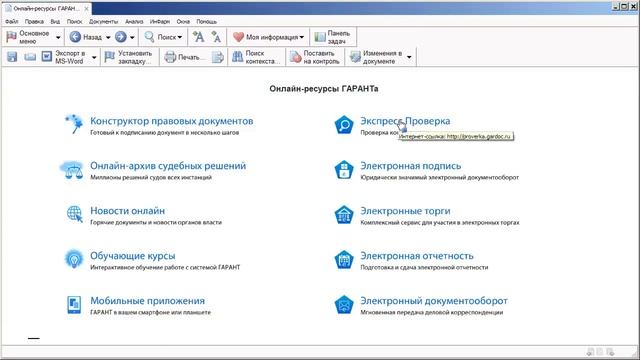Go back with the Назад arrow
640x360 pixels.
75,37
